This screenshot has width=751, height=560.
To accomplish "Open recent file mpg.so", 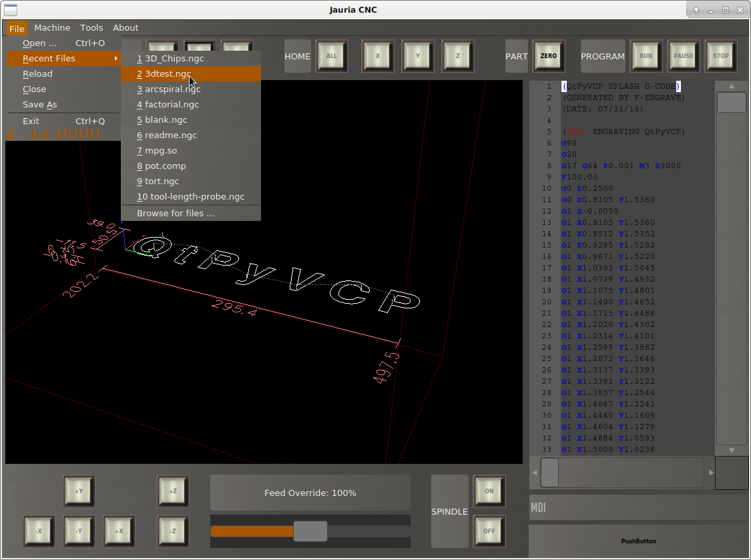I will coord(191,150).
